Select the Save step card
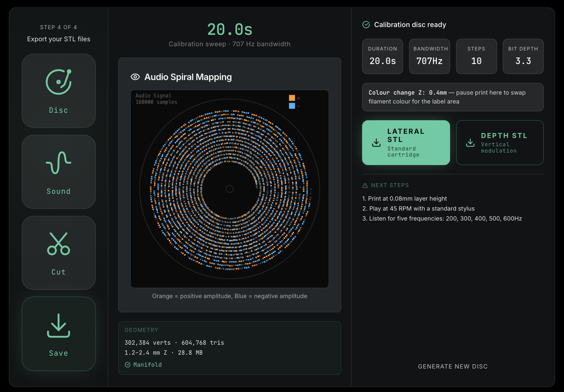564x392 pixels. click(x=59, y=334)
